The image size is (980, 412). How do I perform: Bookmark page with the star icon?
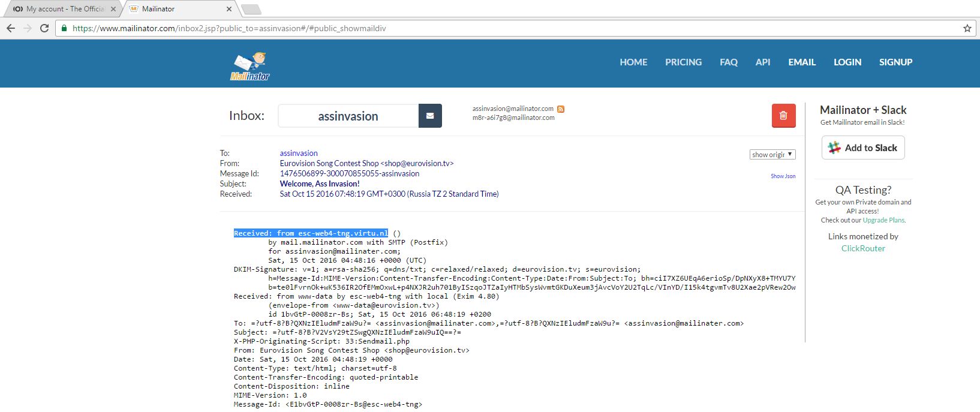[967, 28]
